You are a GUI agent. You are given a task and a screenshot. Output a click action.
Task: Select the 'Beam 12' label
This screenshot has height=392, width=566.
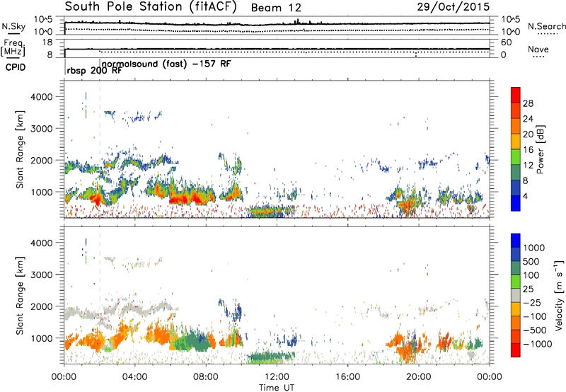pos(276,8)
